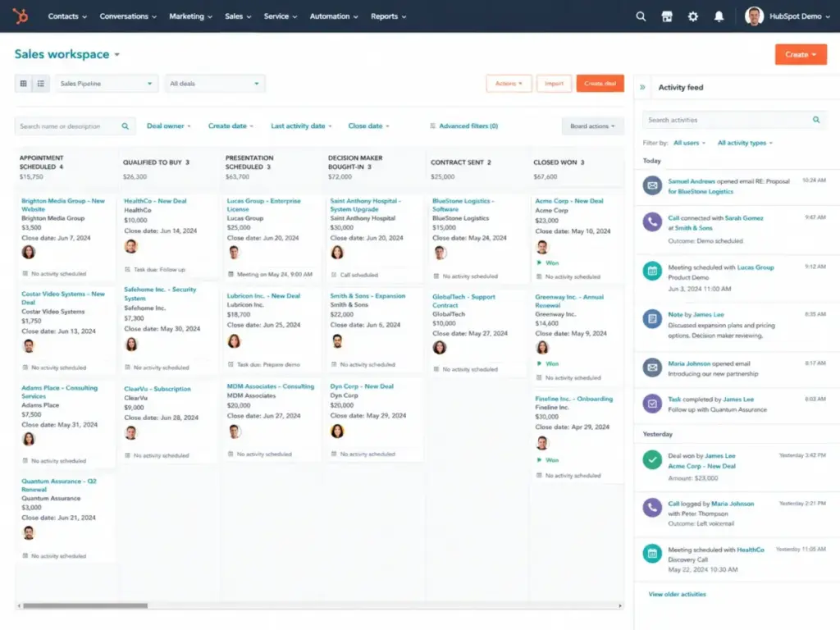The width and height of the screenshot is (840, 630).
Task: Expand the Sales workspace title dropdown
Action: point(116,55)
